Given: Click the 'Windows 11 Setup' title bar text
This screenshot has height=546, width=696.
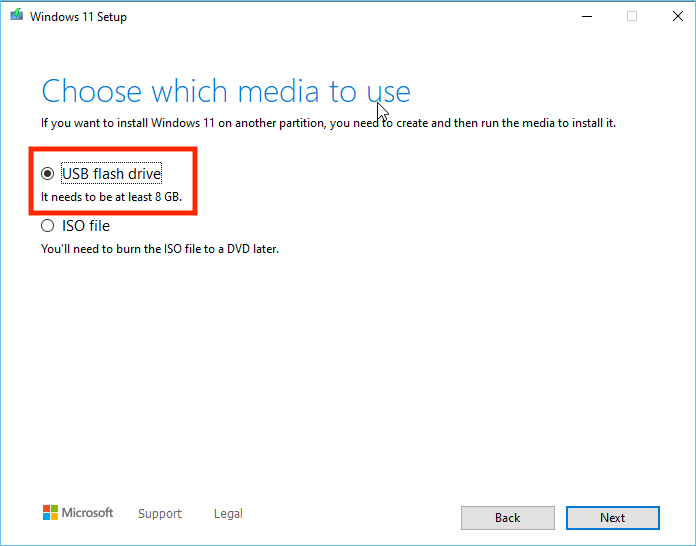Looking at the screenshot, I should click(x=78, y=17).
